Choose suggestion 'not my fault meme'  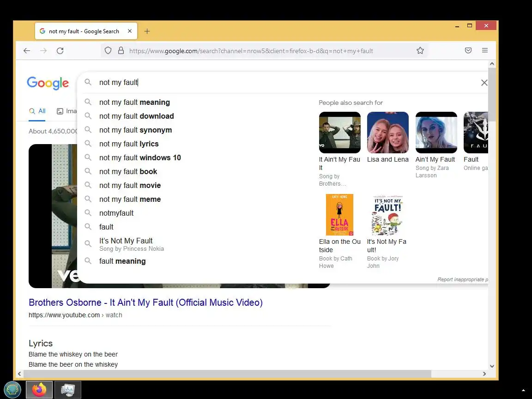(130, 199)
